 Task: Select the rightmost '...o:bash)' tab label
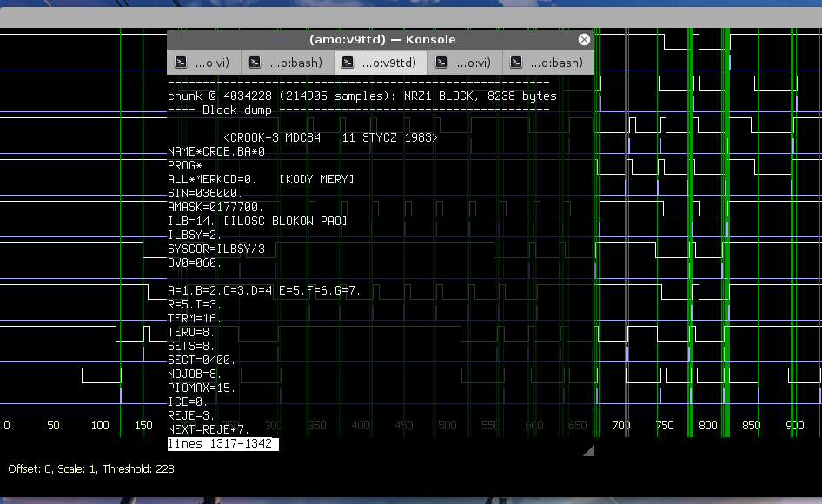click(x=557, y=63)
